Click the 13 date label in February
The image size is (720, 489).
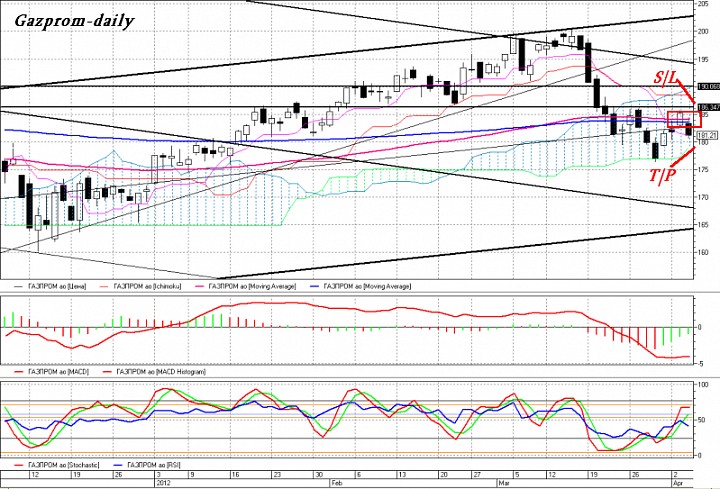(402, 475)
